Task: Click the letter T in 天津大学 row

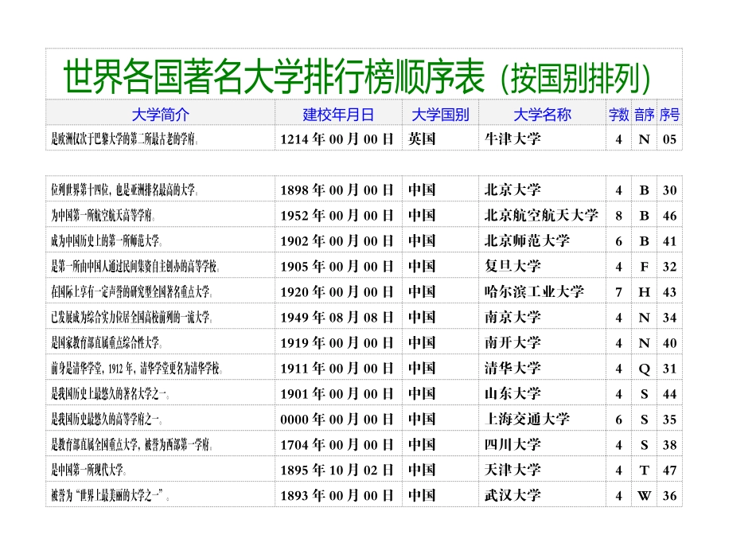Action: point(644,471)
